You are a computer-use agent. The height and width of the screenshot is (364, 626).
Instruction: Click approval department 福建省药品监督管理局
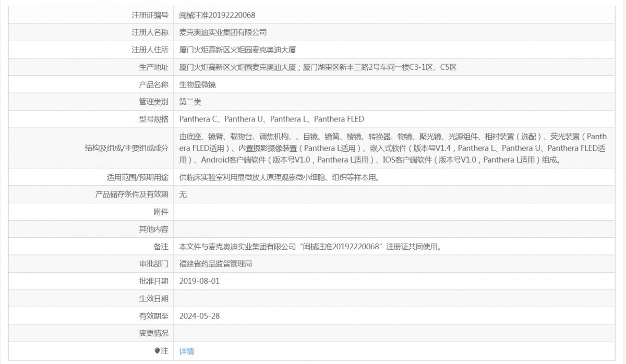(x=216, y=264)
